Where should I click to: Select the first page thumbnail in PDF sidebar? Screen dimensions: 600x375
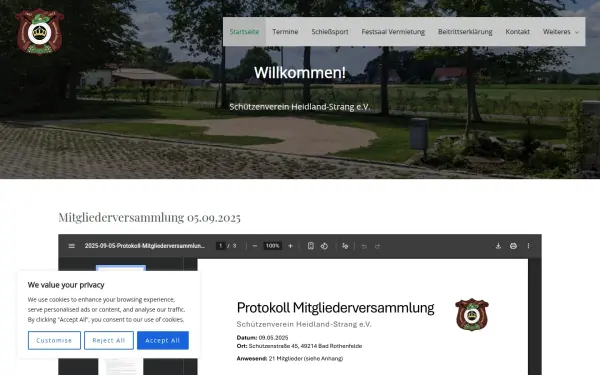(121, 268)
